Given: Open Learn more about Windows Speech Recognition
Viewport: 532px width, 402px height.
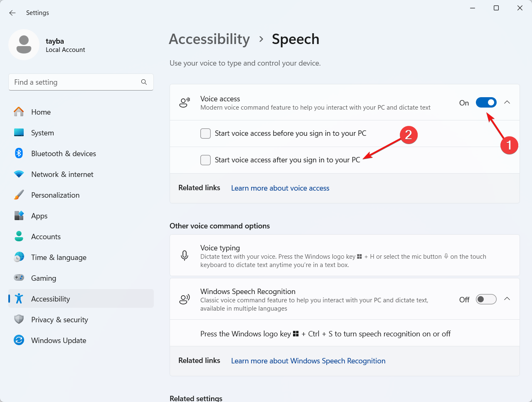Looking at the screenshot, I should [308, 361].
